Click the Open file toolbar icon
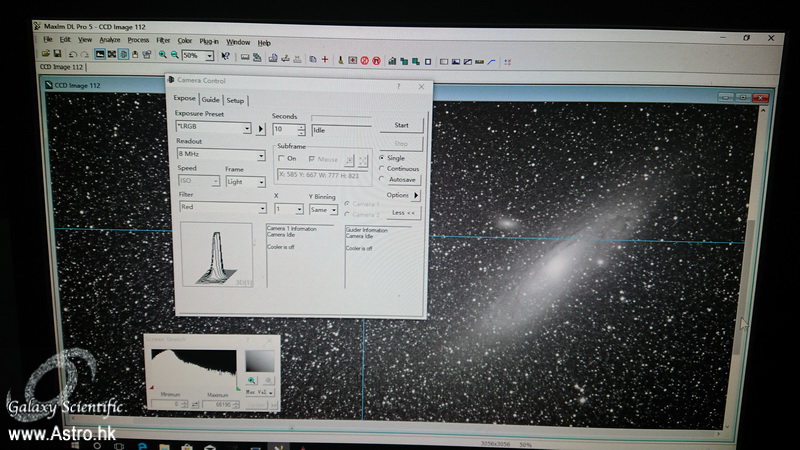 [46, 54]
